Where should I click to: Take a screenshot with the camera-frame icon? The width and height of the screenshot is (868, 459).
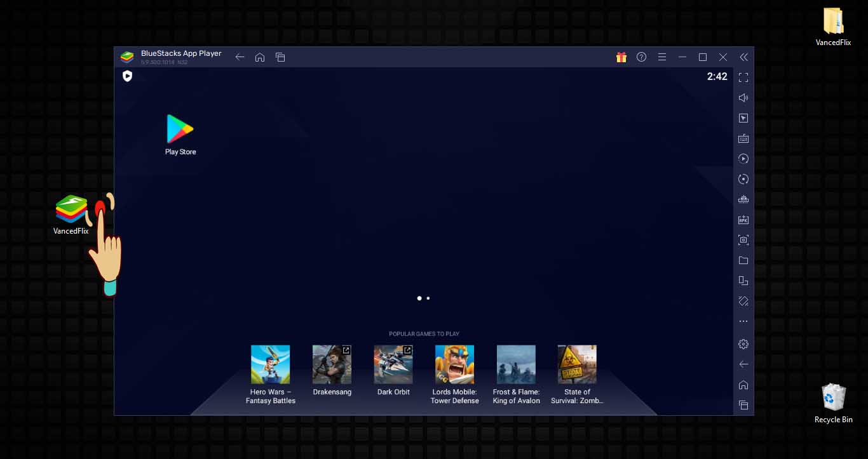pyautogui.click(x=743, y=240)
